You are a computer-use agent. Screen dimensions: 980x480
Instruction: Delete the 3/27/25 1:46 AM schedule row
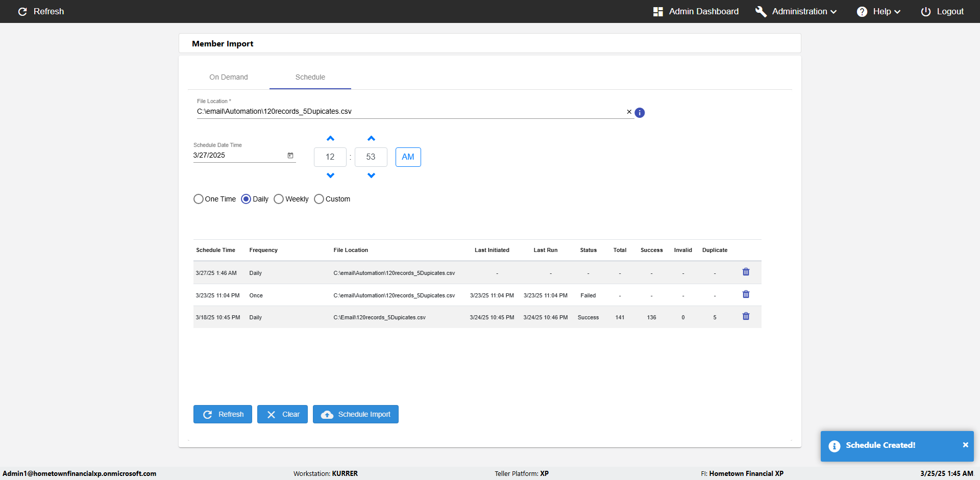coord(746,272)
